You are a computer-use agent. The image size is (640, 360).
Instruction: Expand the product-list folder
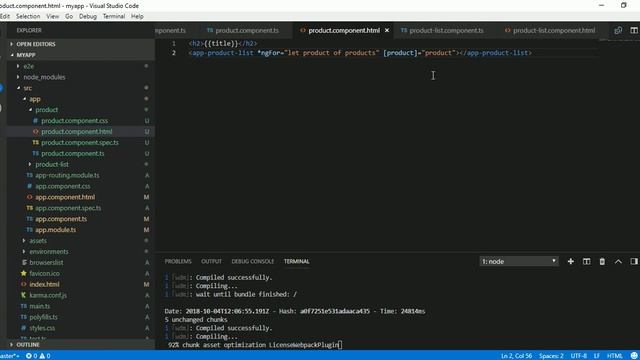51,164
